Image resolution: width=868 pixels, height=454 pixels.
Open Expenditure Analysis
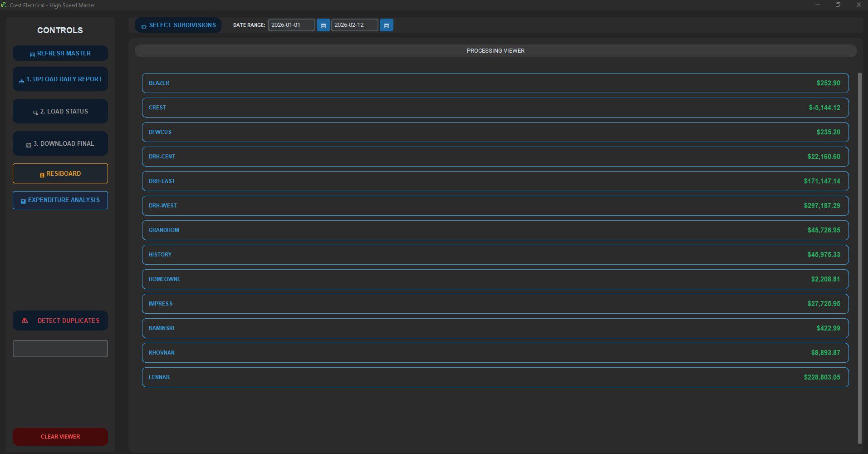coord(60,200)
